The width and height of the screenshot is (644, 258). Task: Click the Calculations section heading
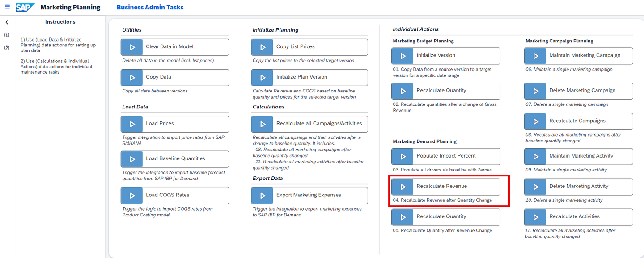268,107
